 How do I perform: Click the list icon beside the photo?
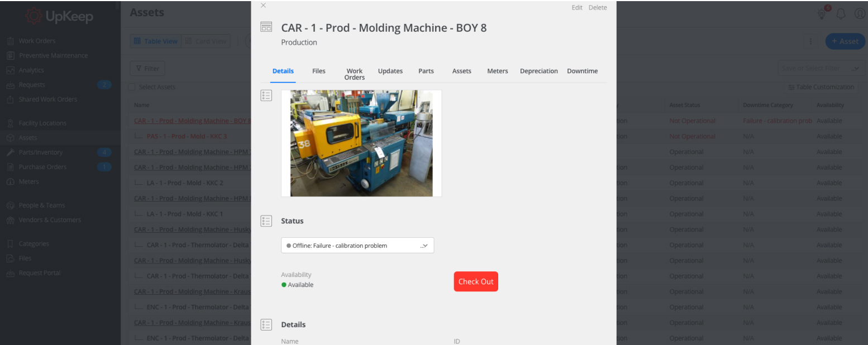[266, 95]
